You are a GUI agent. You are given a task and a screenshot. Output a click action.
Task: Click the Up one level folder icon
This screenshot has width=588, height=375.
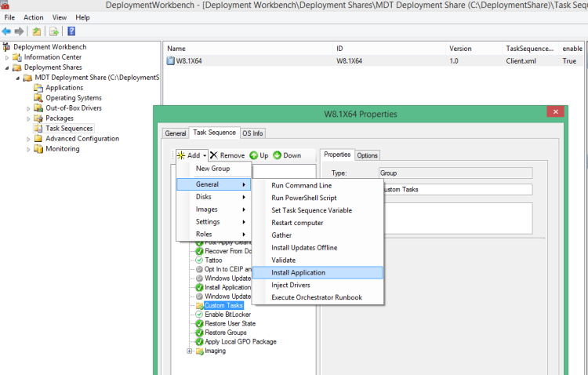click(x=37, y=31)
